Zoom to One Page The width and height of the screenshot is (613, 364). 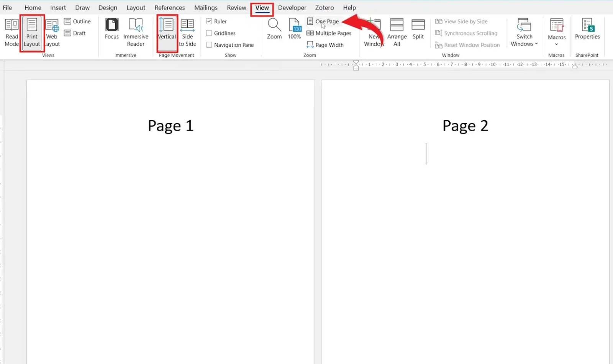click(323, 21)
